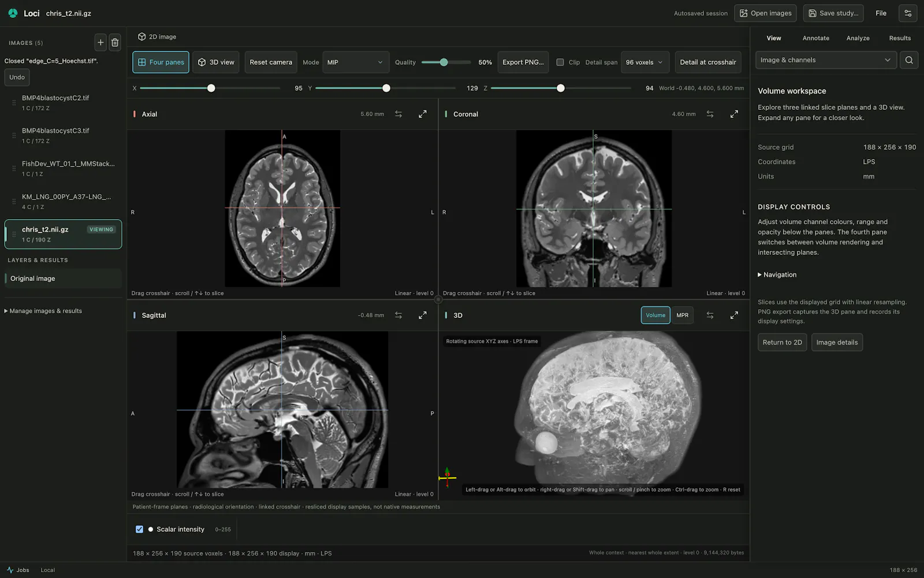The width and height of the screenshot is (924, 578).
Task: Click drag handle of BMP4blastocystC3.tif
Action: point(14,136)
